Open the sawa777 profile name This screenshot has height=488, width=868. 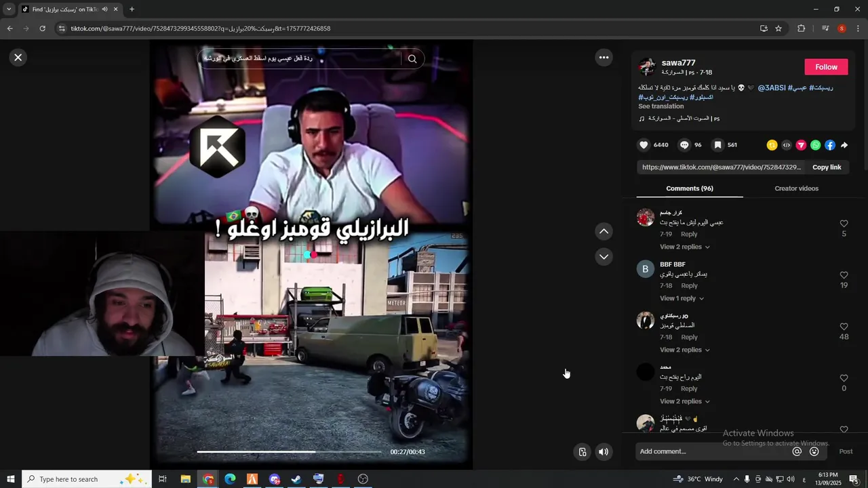(678, 62)
